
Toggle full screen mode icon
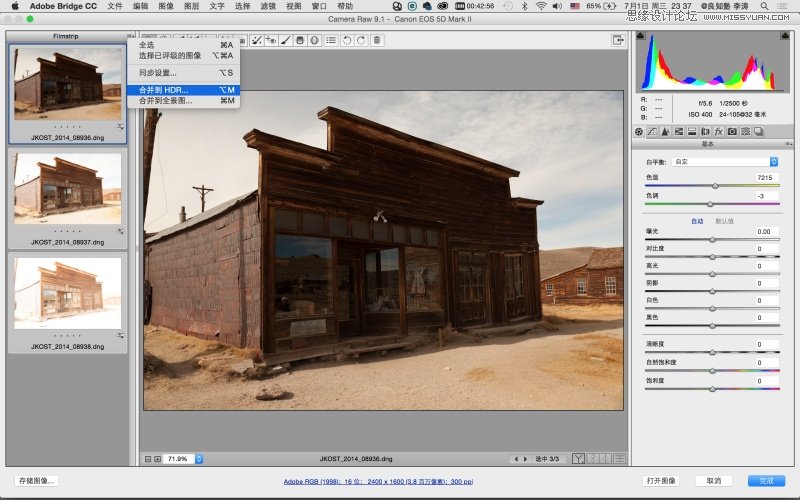coord(619,40)
